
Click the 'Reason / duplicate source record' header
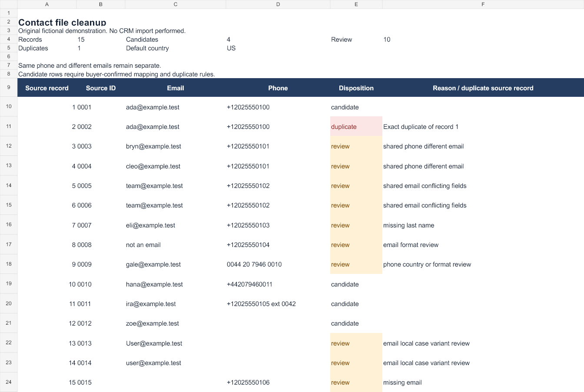(483, 88)
